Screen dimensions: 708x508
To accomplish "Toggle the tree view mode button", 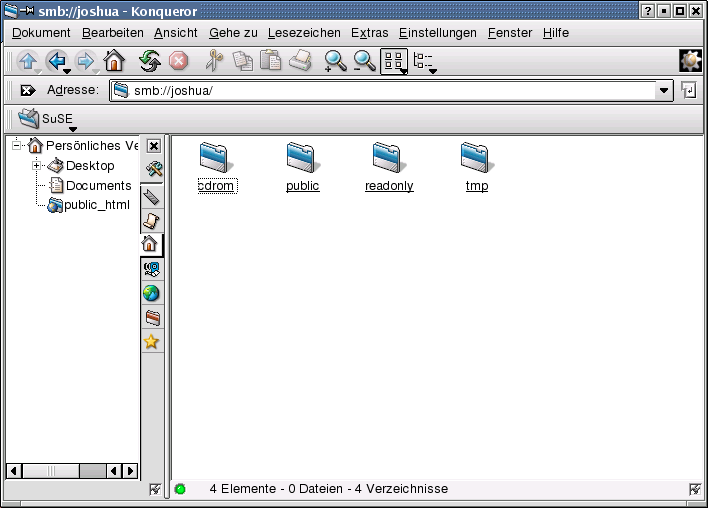I will pyautogui.click(x=424, y=61).
